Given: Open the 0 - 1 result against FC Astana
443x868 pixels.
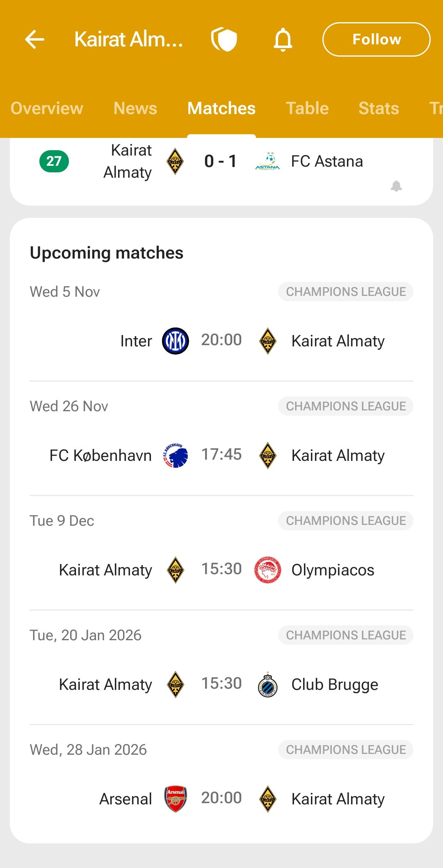Looking at the screenshot, I should coord(221,161).
